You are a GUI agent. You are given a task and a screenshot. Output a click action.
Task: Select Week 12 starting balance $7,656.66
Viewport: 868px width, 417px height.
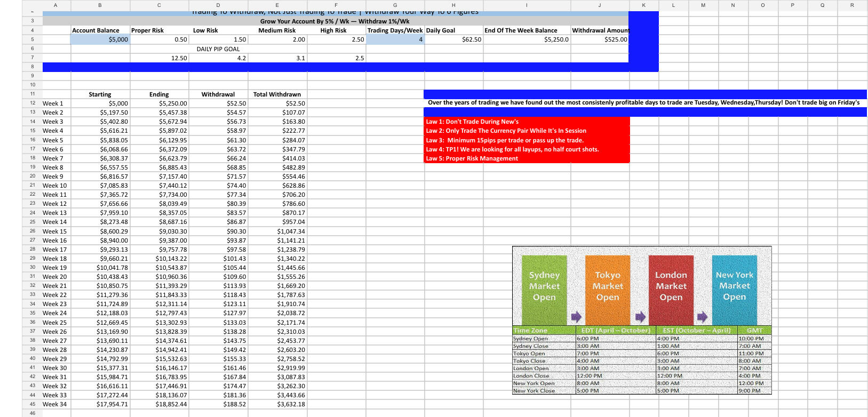coord(100,204)
